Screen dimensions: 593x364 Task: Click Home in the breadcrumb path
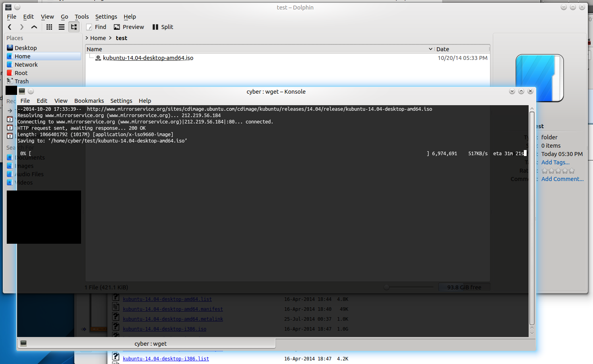coord(98,38)
